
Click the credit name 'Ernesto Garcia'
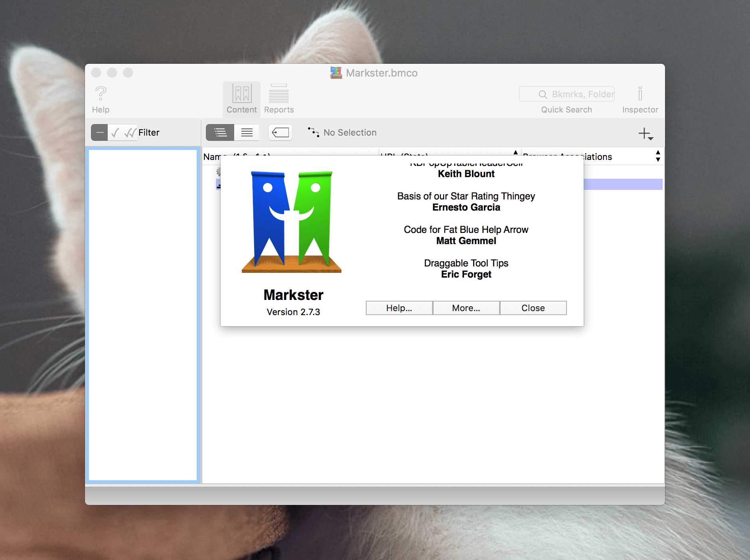pyautogui.click(x=466, y=207)
